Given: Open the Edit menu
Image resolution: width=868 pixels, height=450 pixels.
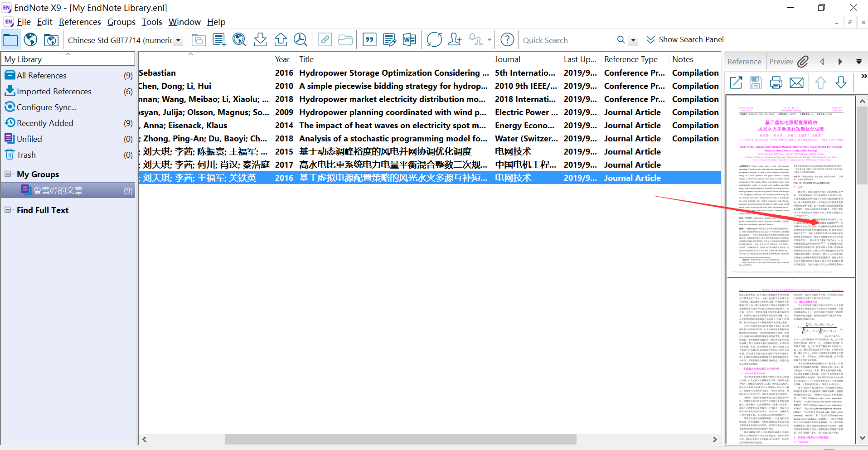Looking at the screenshot, I should [x=44, y=22].
